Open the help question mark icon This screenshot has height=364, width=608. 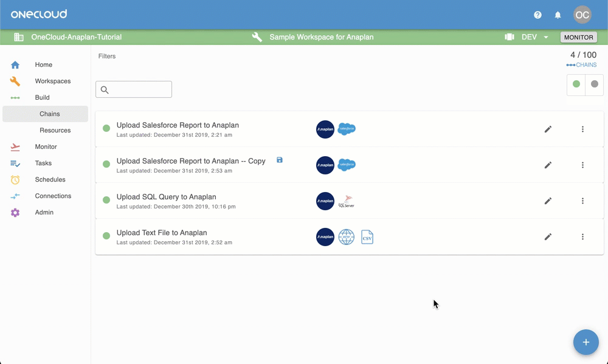(x=537, y=15)
